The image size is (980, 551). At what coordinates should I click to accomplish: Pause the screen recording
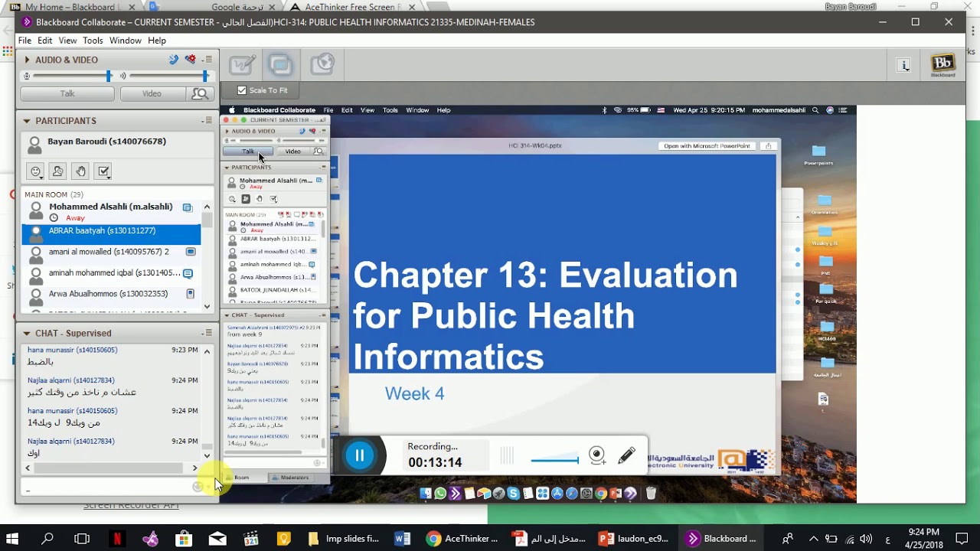tap(359, 456)
